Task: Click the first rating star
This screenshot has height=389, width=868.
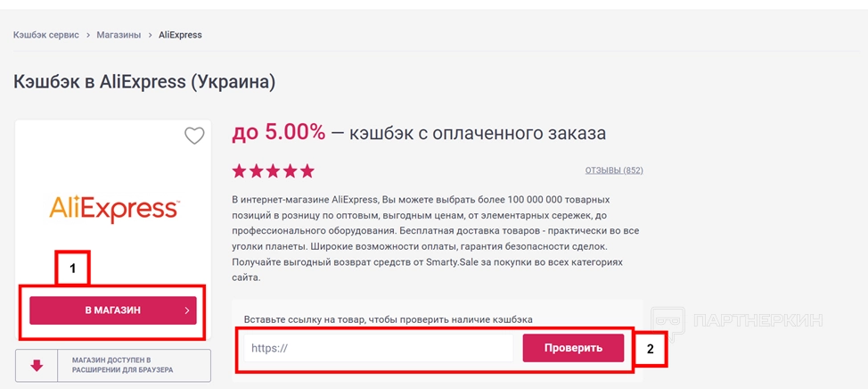Action: pyautogui.click(x=239, y=170)
